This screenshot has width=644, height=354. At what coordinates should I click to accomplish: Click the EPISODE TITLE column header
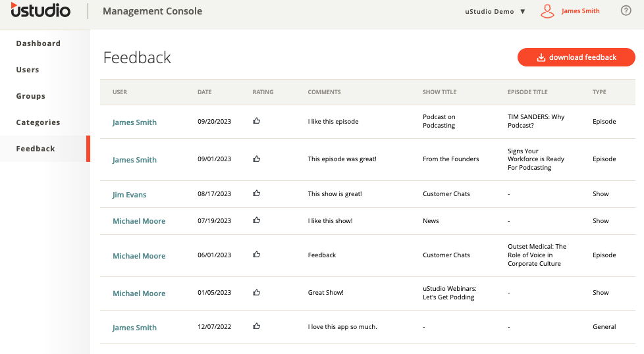527,92
